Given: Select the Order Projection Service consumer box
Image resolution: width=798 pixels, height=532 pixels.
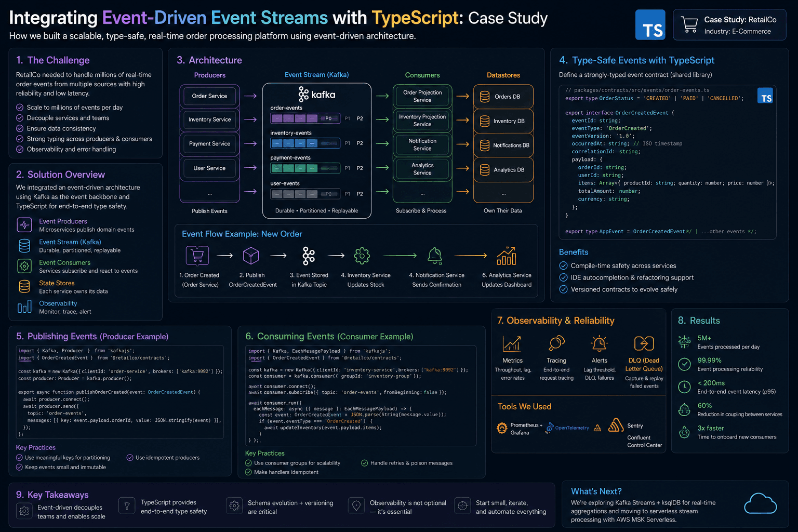Looking at the screenshot, I should (422, 96).
